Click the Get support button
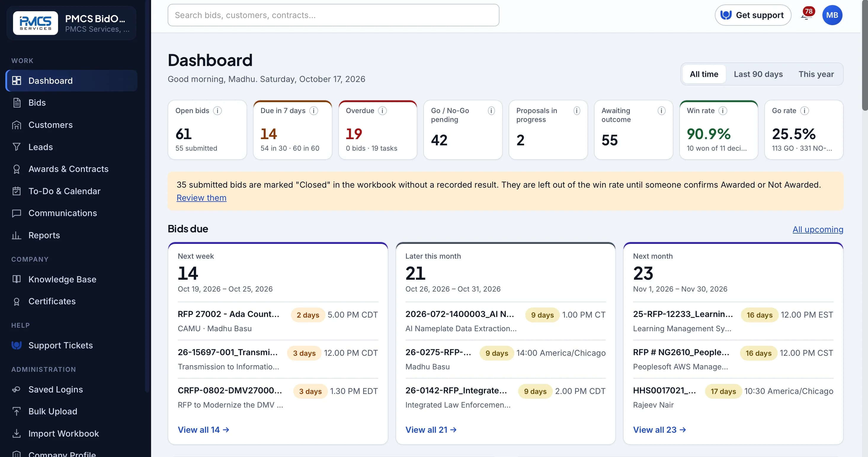Viewport: 868px width, 457px height. click(x=753, y=15)
